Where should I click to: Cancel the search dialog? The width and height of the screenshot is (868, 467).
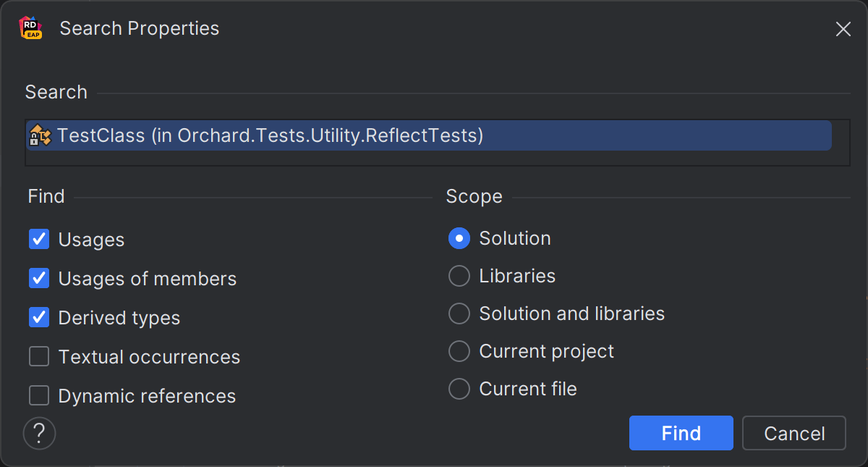[793, 433]
